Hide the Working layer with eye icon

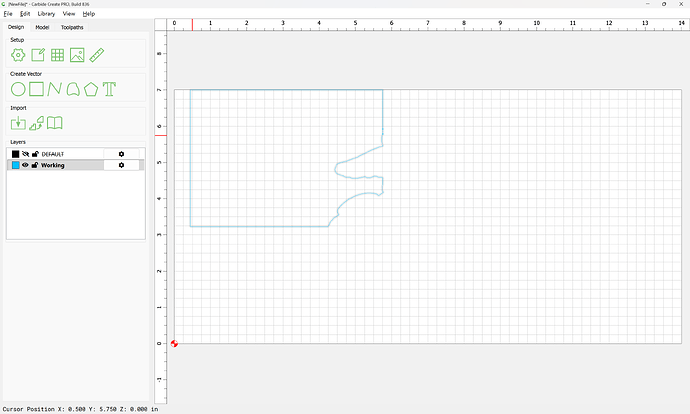click(26, 165)
